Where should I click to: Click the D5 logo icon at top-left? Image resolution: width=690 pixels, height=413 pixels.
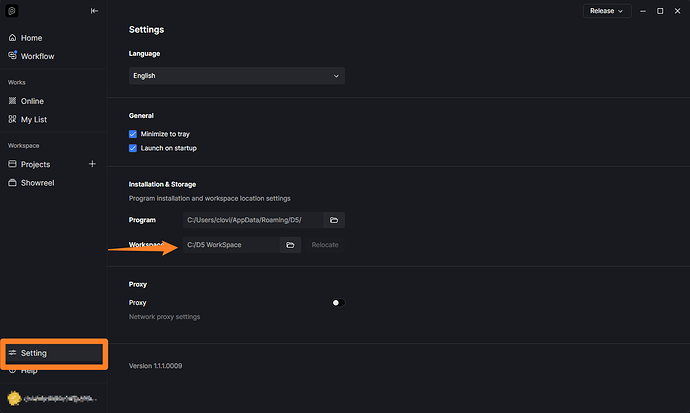pyautogui.click(x=12, y=11)
